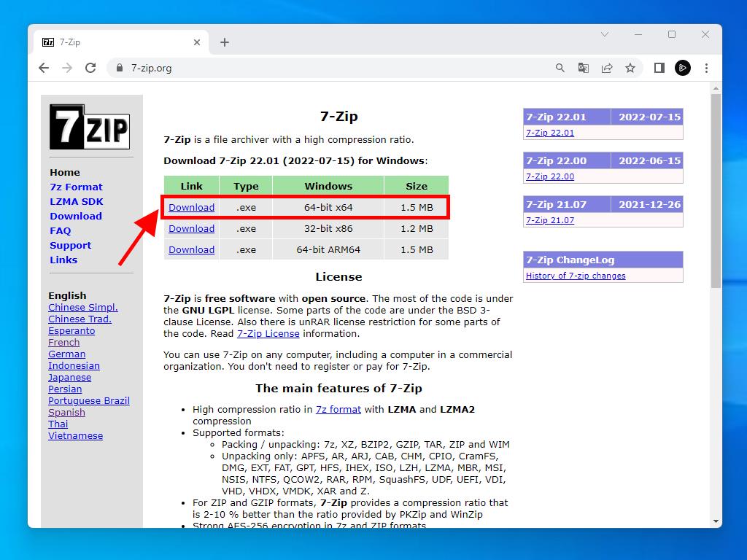Click "The main features of 7-Zip" heading
This screenshot has width=747, height=560.
tap(338, 388)
